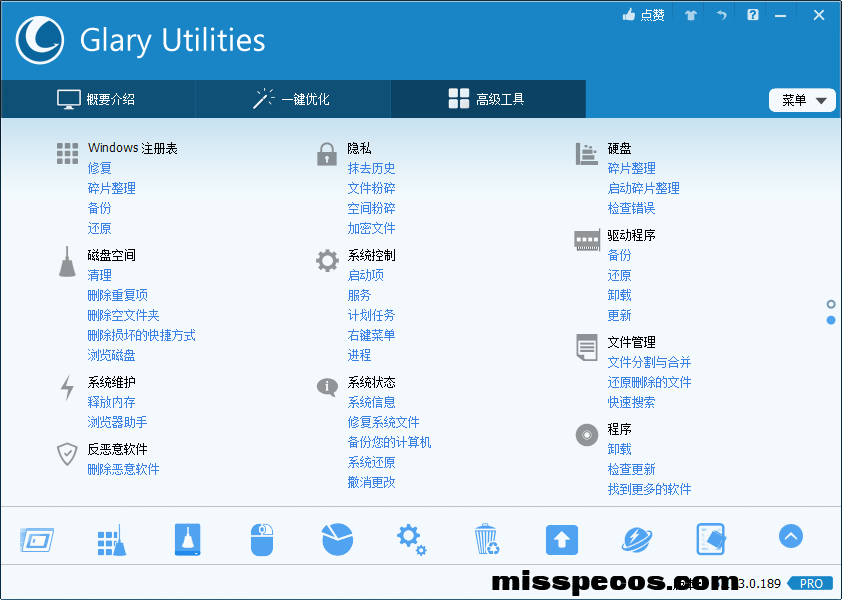Open 文件分割与合并 link

coord(649,362)
